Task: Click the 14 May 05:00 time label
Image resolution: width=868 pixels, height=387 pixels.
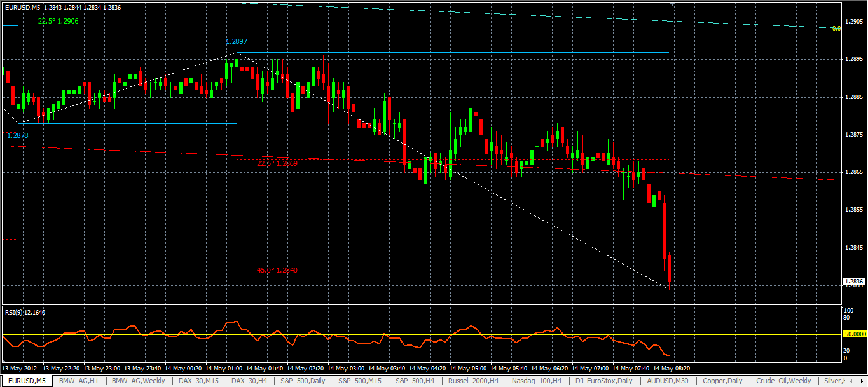Action: pos(468,369)
